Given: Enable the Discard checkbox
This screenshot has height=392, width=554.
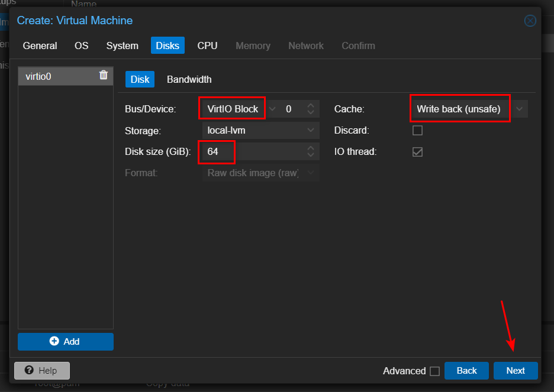Looking at the screenshot, I should click(417, 130).
